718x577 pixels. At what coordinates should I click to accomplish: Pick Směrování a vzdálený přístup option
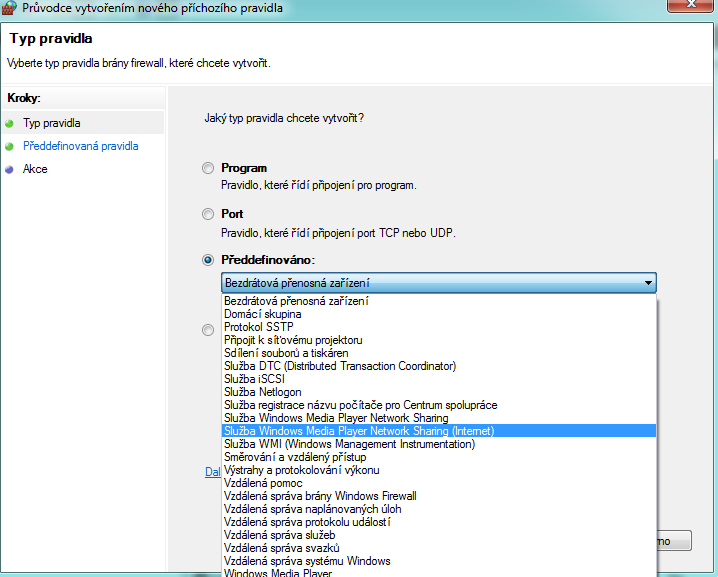pyautogui.click(x=439, y=457)
